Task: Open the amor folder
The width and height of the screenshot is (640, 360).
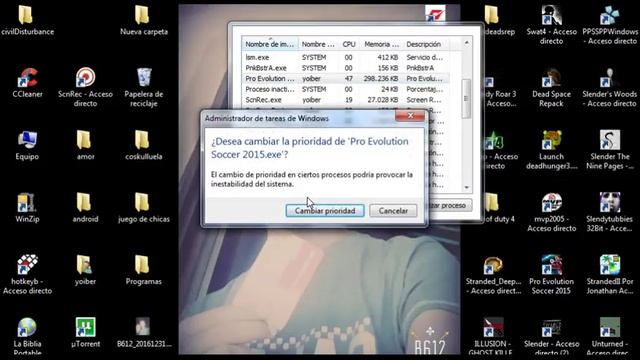Action: click(x=84, y=140)
